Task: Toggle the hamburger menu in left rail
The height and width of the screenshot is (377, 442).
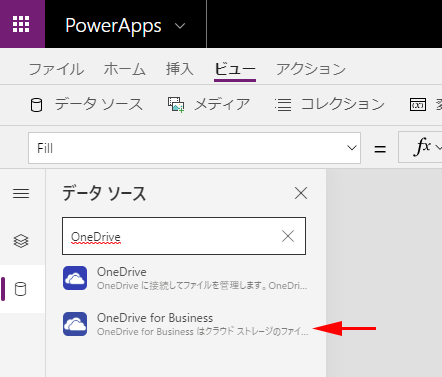Action: coord(21,193)
